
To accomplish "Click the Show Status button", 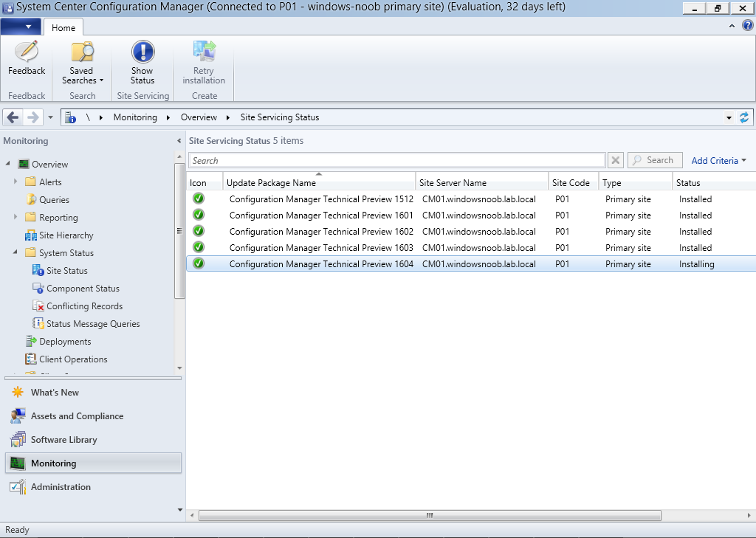I will [142, 63].
